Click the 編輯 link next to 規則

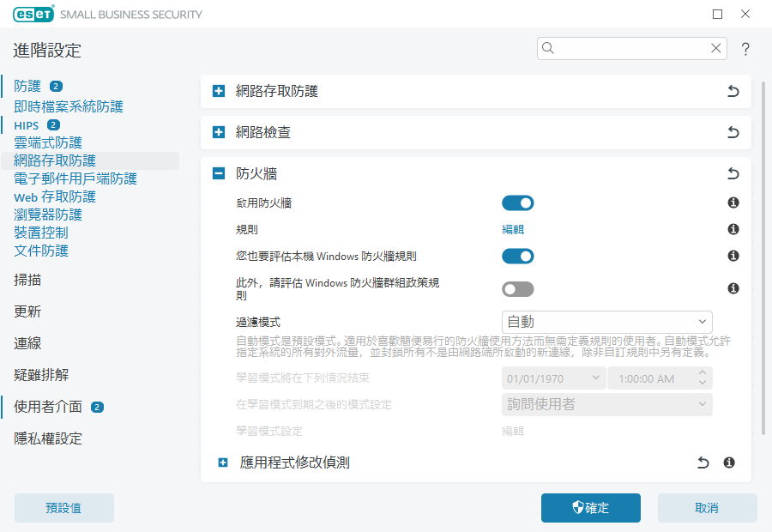[x=513, y=229]
